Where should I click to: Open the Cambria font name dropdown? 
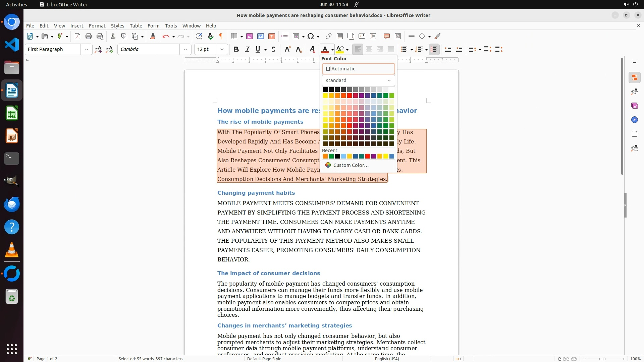pyautogui.click(x=185, y=49)
